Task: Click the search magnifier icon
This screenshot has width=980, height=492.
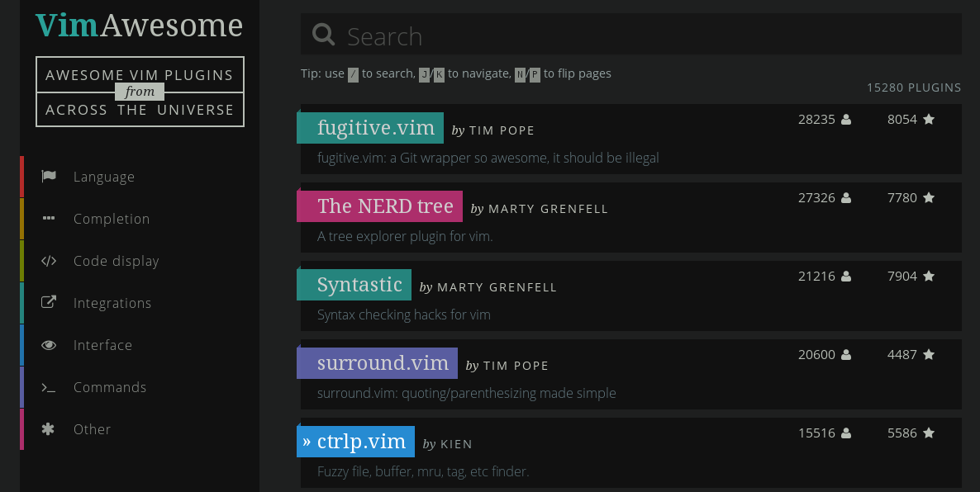Action: [x=323, y=35]
